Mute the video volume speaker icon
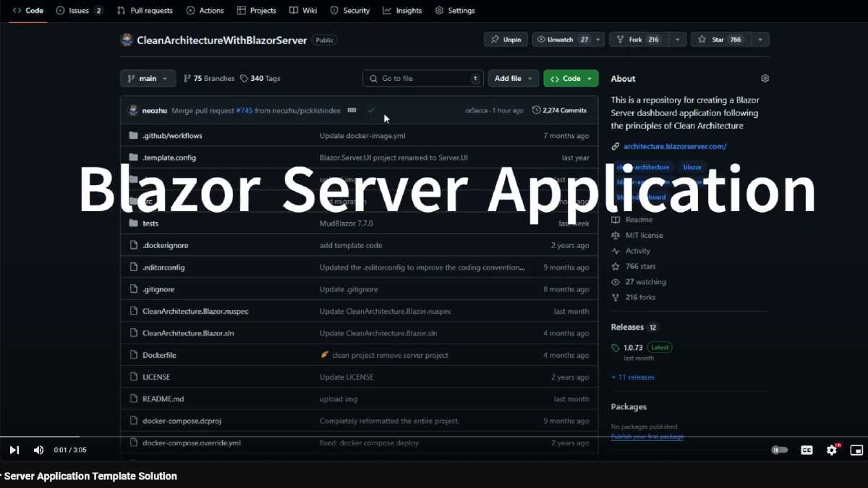868x488 pixels. 38,450
